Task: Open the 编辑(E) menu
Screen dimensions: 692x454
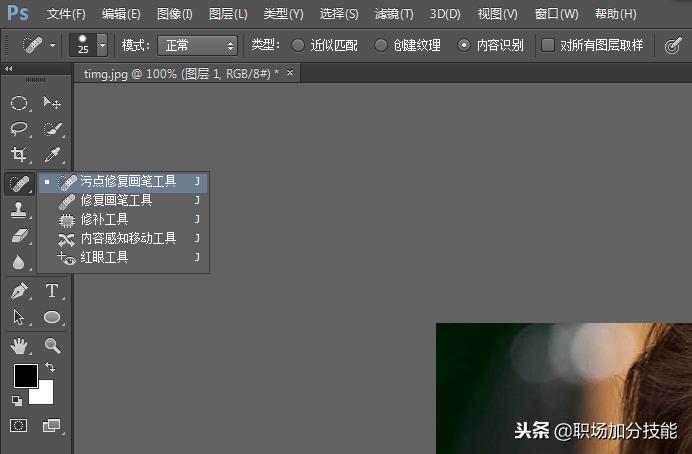Action: click(121, 14)
